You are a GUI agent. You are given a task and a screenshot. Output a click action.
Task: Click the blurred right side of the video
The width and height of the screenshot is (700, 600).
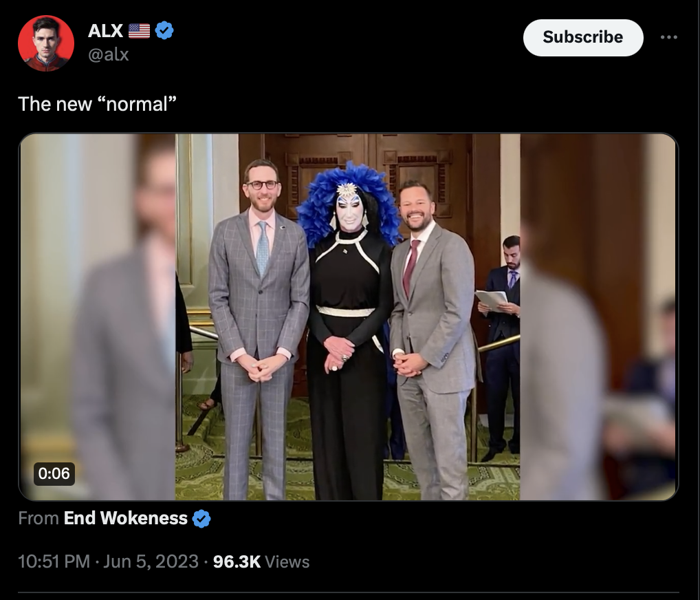[x=599, y=317]
